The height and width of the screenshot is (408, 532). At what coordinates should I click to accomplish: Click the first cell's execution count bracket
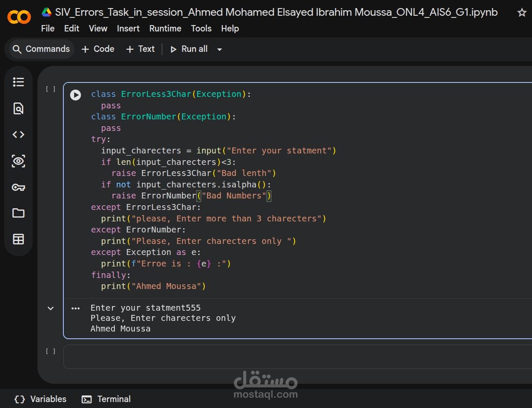[x=51, y=89]
